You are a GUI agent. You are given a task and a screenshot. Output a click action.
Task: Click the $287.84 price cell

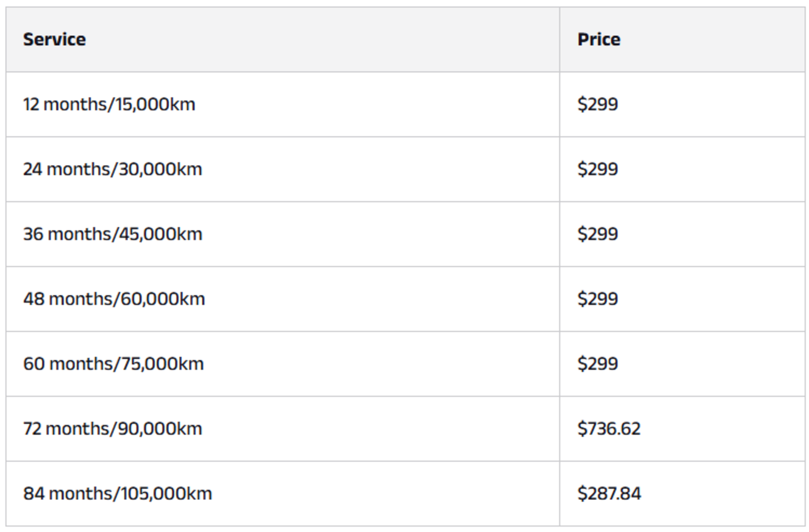pyautogui.click(x=609, y=494)
